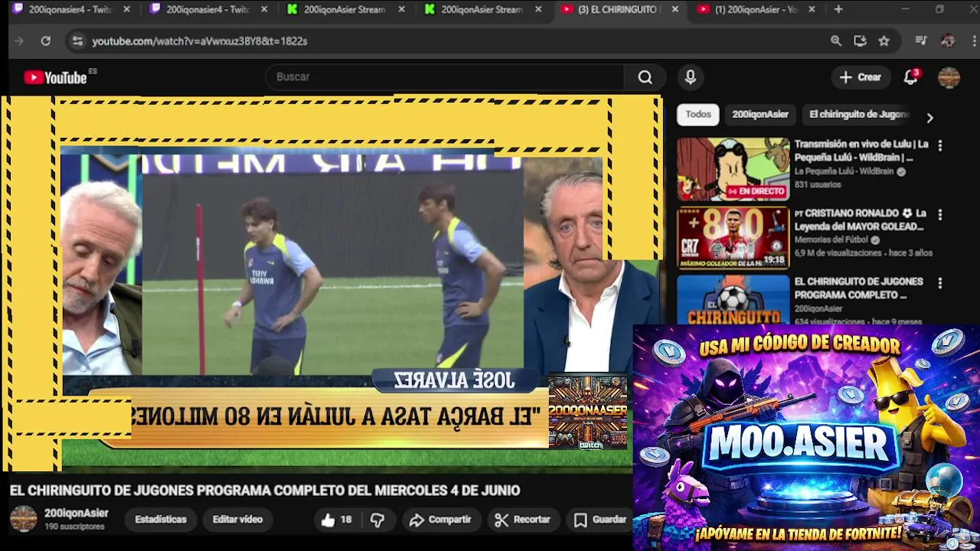This screenshot has height=551, width=980.
Task: Click the YouTube home logo
Action: coord(55,77)
